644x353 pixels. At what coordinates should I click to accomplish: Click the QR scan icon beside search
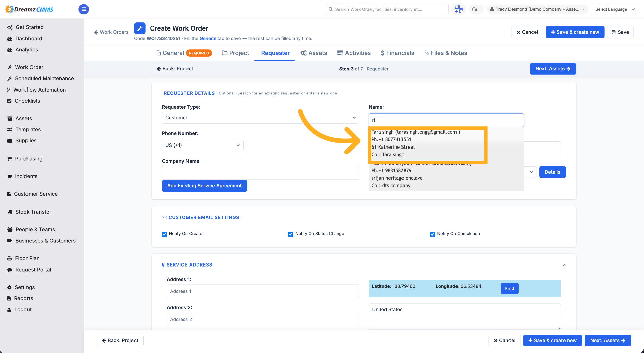(459, 9)
